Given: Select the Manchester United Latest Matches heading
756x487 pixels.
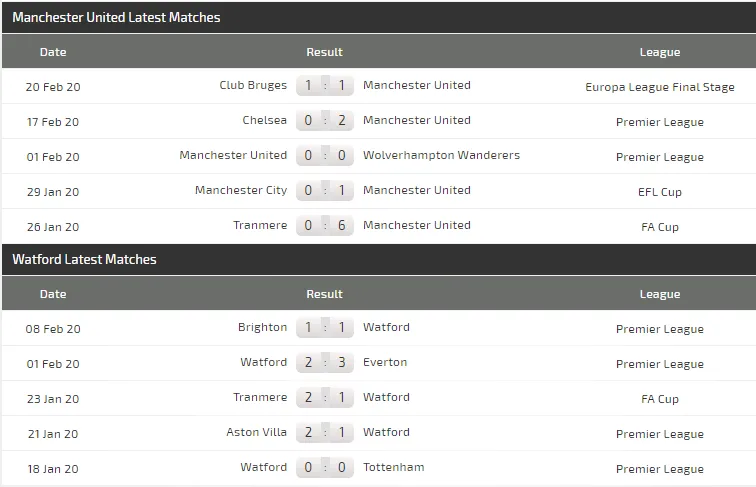Looking at the screenshot, I should click(x=116, y=18).
